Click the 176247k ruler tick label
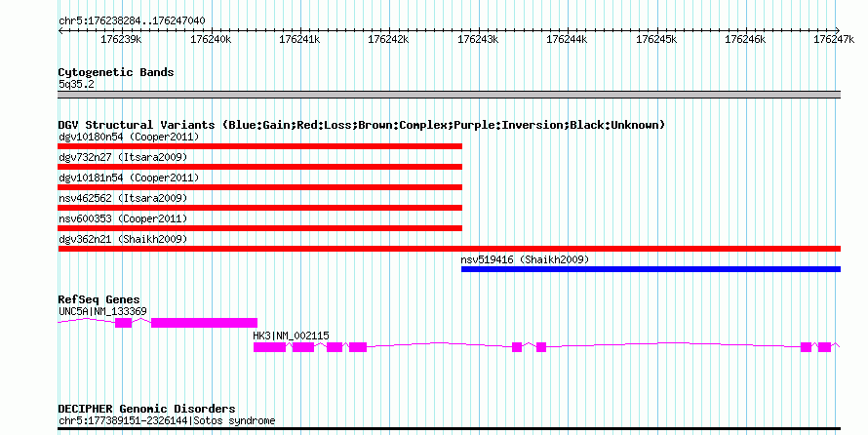The width and height of the screenshot is (868, 435). click(834, 39)
